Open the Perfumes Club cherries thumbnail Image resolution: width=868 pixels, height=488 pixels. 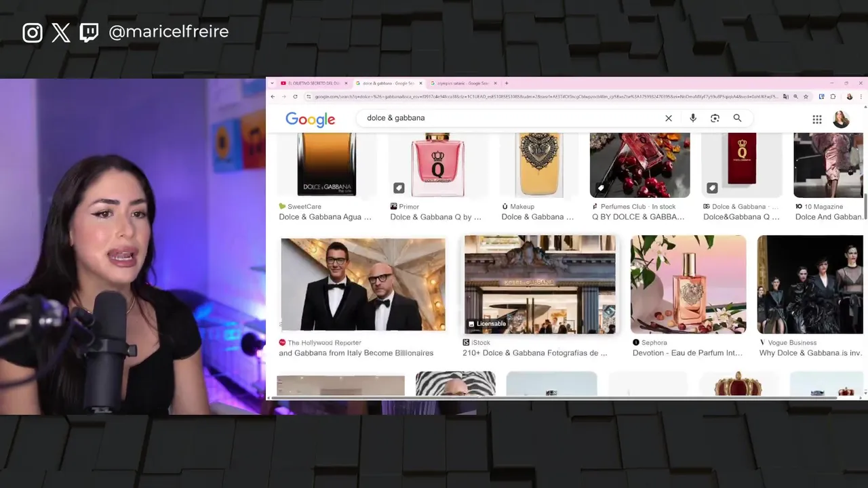pos(639,165)
